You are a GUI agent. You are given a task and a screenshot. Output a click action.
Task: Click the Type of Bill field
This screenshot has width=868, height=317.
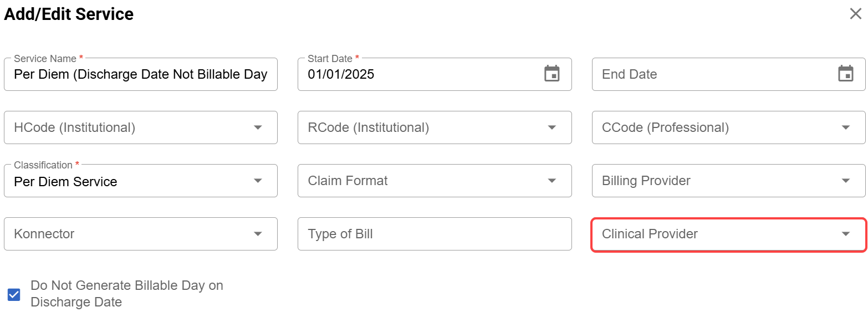click(x=434, y=234)
